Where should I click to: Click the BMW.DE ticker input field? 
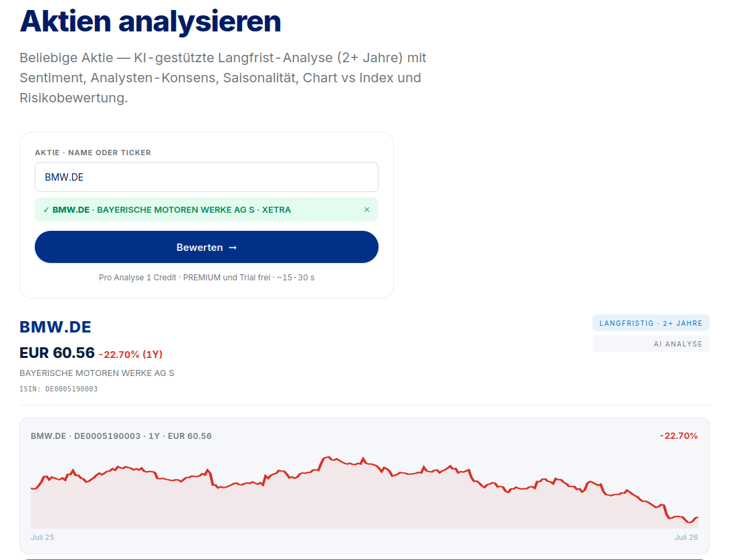[206, 177]
